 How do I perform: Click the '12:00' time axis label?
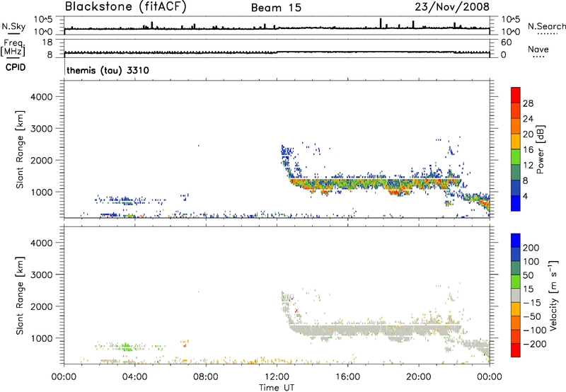click(277, 377)
